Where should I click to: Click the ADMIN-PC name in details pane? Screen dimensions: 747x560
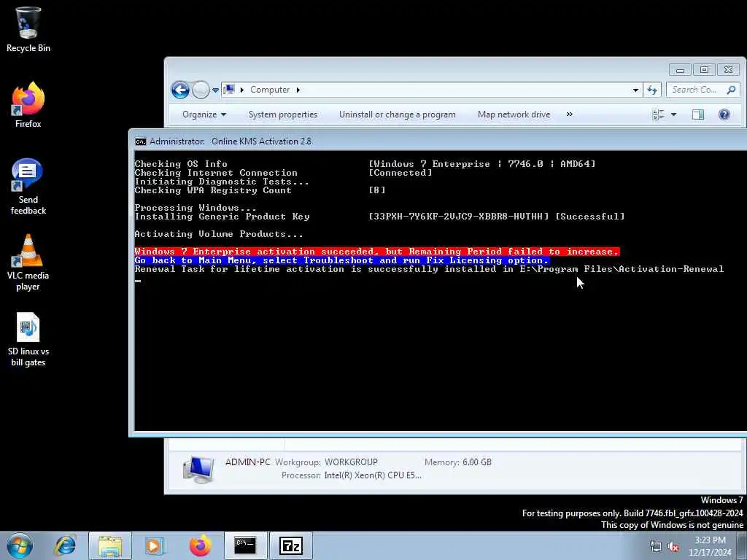tap(248, 462)
